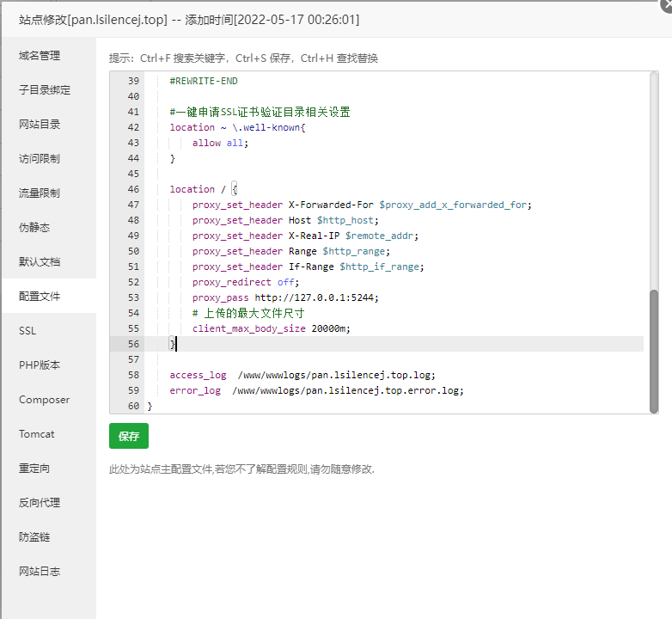This screenshot has height=619, width=672.
Task: Open the 域名管理 tab
Action: (x=40, y=56)
